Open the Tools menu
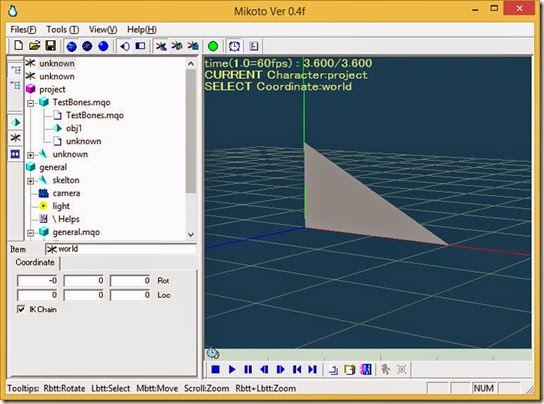 63,30
